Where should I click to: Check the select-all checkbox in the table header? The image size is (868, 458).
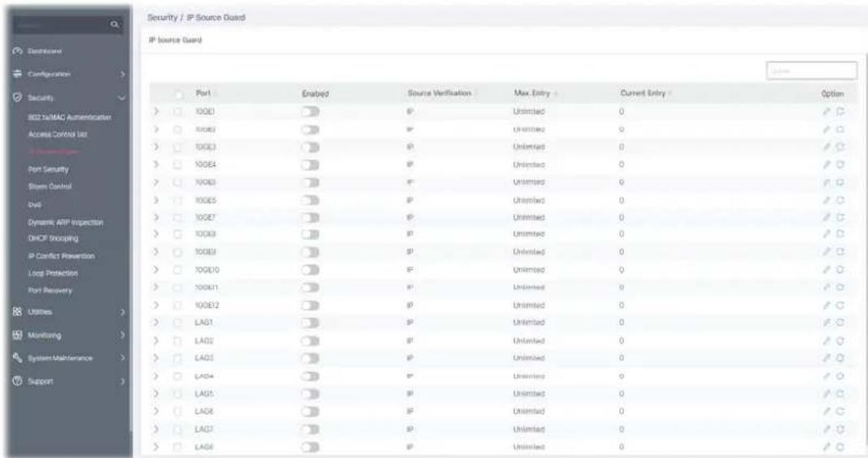(x=178, y=95)
